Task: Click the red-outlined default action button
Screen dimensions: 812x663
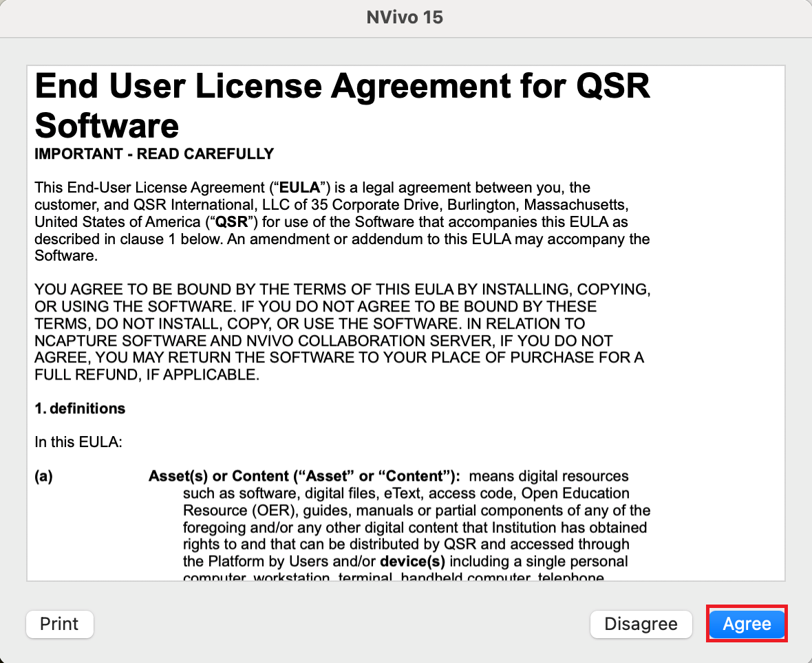Action: click(747, 624)
